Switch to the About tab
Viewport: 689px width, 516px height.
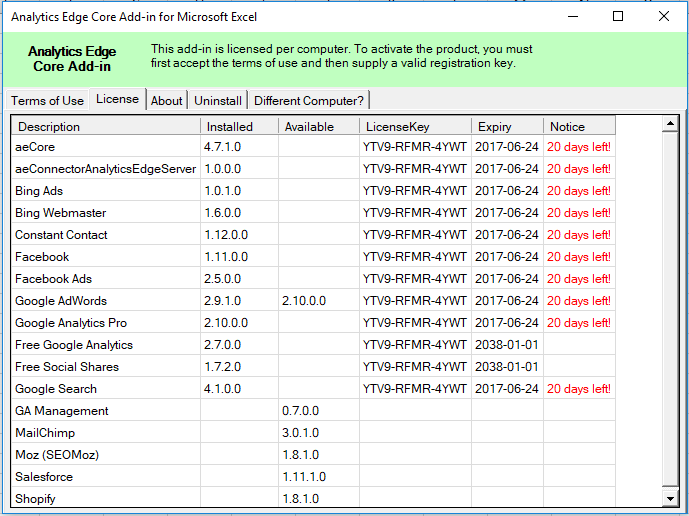coord(167,101)
